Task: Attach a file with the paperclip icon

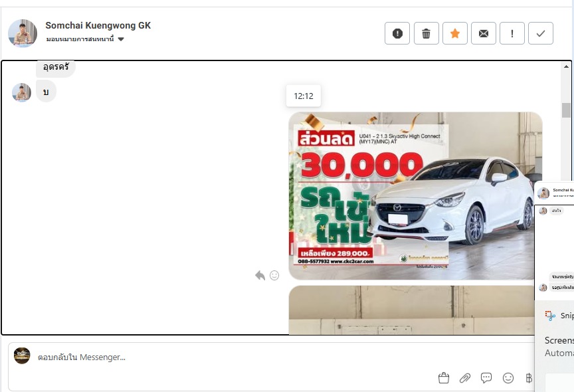Action: coord(465,378)
